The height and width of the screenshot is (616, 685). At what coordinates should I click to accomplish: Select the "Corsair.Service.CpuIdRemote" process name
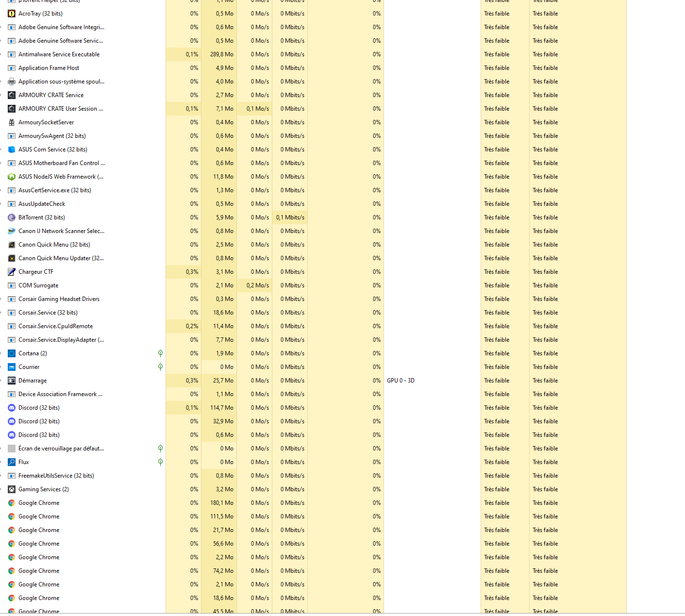[x=55, y=326]
